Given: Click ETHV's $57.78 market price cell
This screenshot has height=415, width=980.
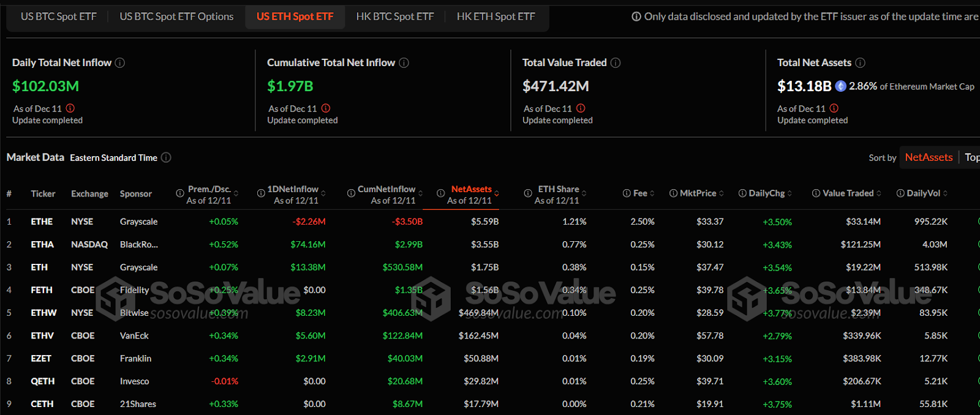Looking at the screenshot, I should [710, 335].
